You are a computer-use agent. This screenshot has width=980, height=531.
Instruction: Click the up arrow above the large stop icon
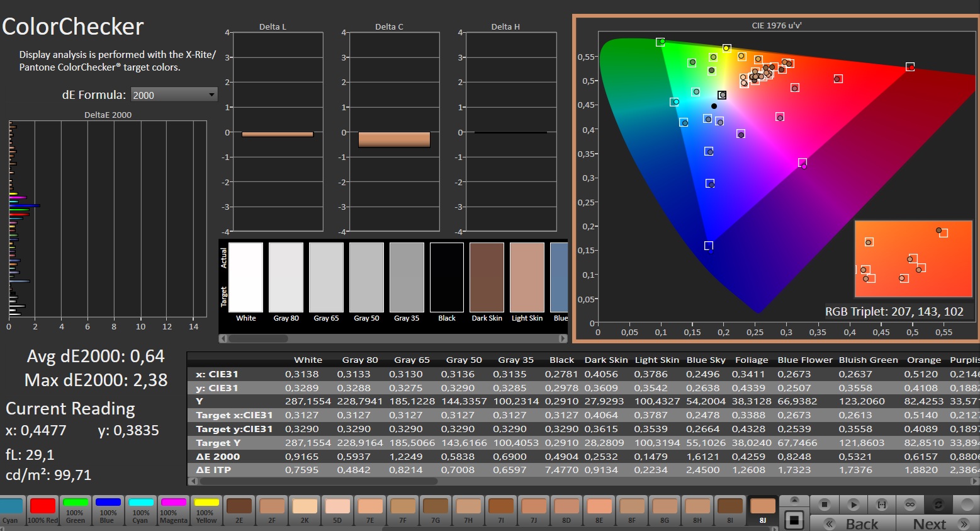794,500
